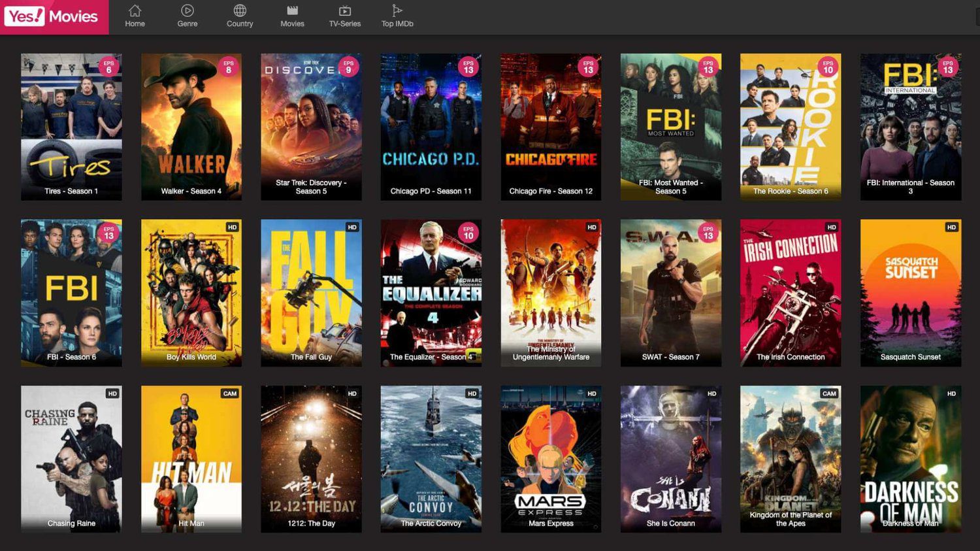Image resolution: width=980 pixels, height=551 pixels.
Task: Click the EPS 13 badge on Chicago PD
Action: click(468, 67)
